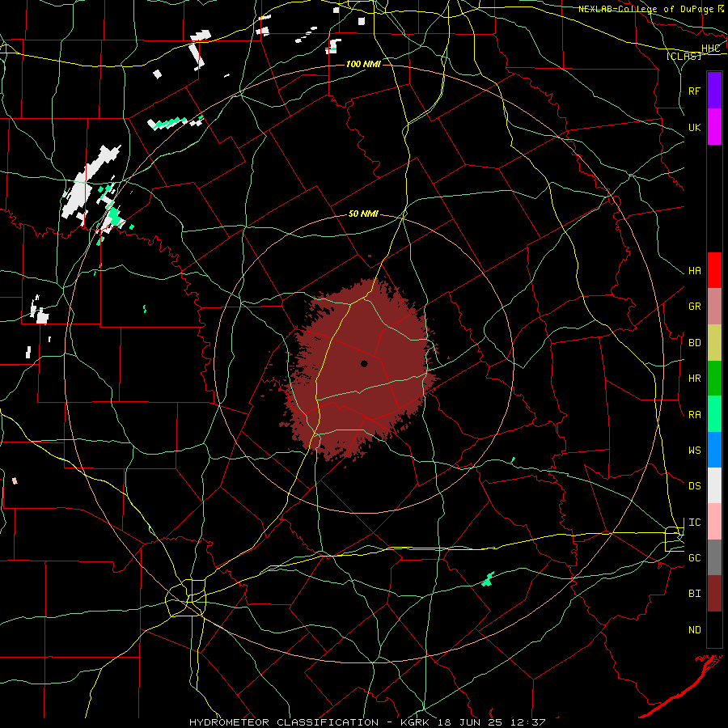Click the 'UK' legend label

point(695,127)
